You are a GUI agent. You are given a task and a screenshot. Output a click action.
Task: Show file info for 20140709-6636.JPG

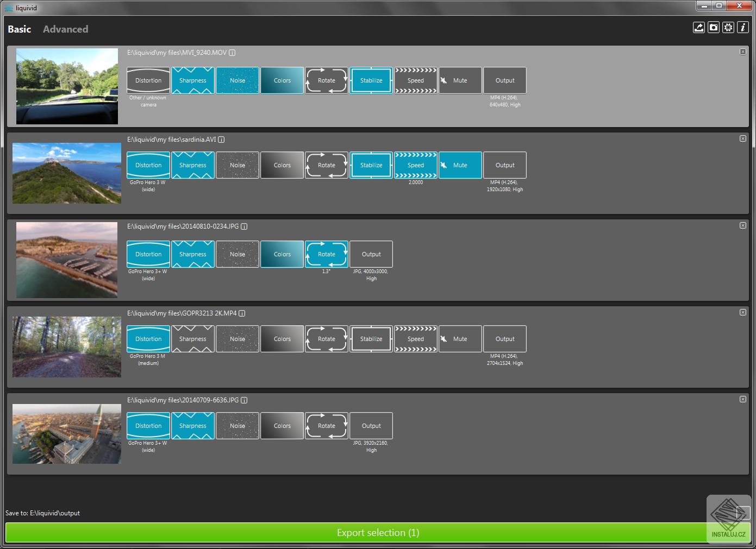(x=245, y=400)
